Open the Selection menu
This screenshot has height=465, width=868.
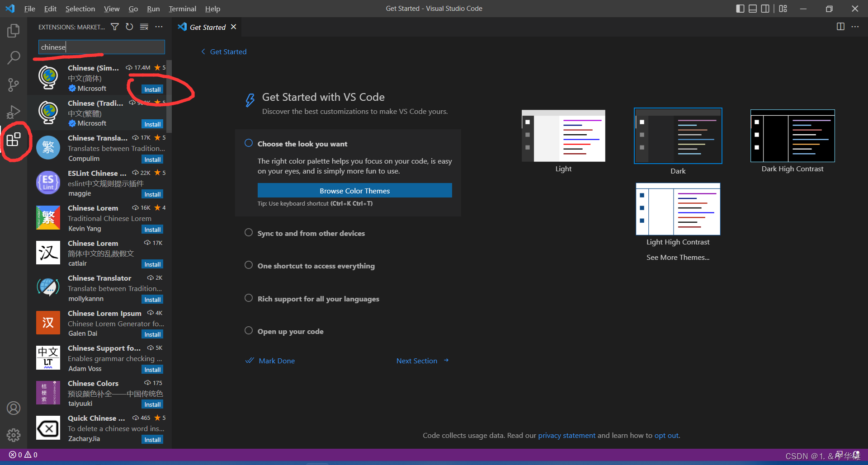[x=80, y=9]
